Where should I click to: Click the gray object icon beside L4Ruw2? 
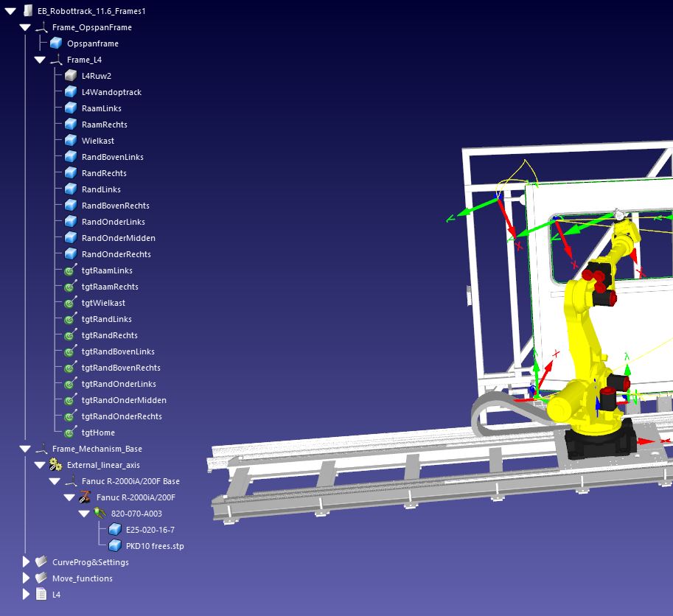(71, 76)
